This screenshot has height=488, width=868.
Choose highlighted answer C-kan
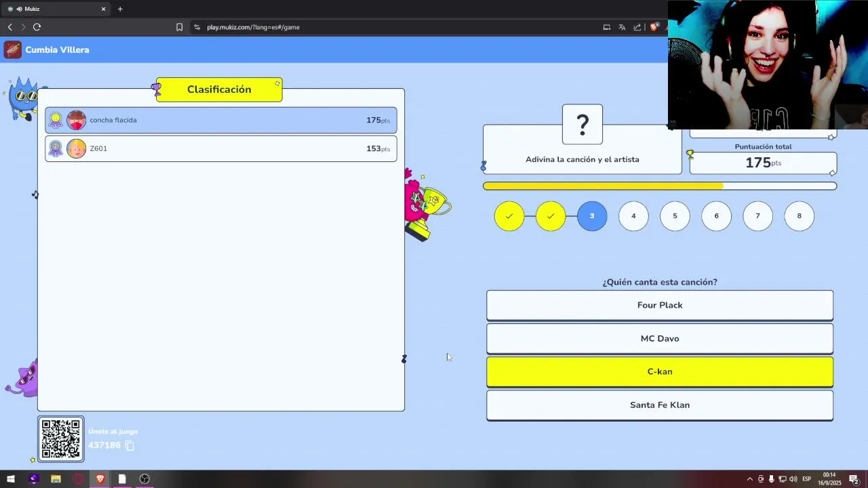click(x=660, y=371)
